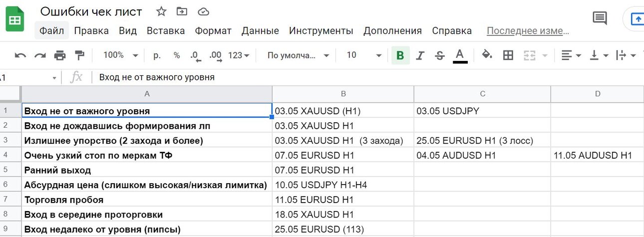This screenshot has width=644, height=237.
Task: Toggle italic formatting
Action: pyautogui.click(x=420, y=55)
